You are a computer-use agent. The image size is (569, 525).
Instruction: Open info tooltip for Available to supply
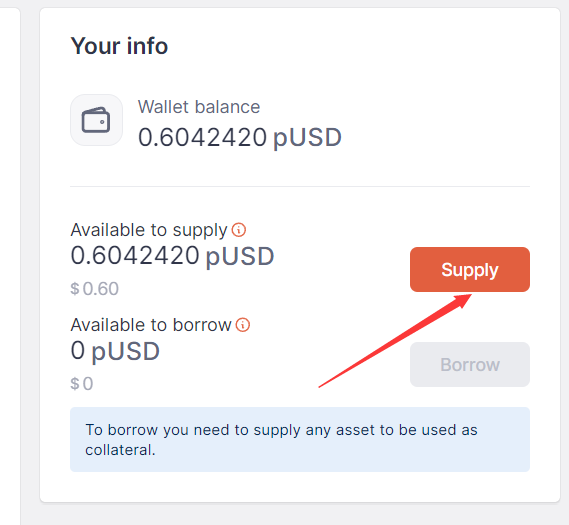pyautogui.click(x=239, y=230)
